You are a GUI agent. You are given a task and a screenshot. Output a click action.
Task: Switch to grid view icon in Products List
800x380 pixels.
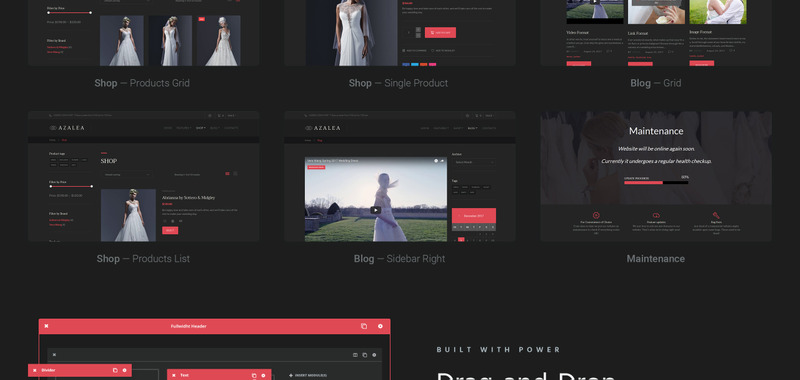235,174
